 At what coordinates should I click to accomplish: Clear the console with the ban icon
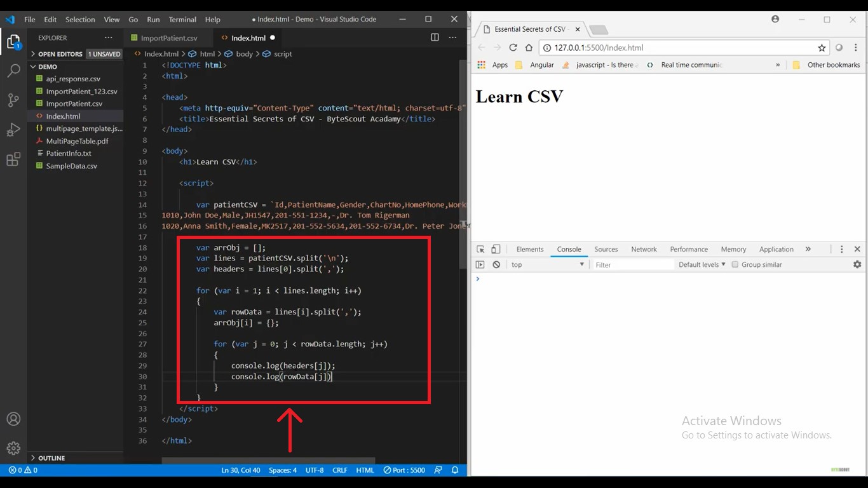[496, 264]
